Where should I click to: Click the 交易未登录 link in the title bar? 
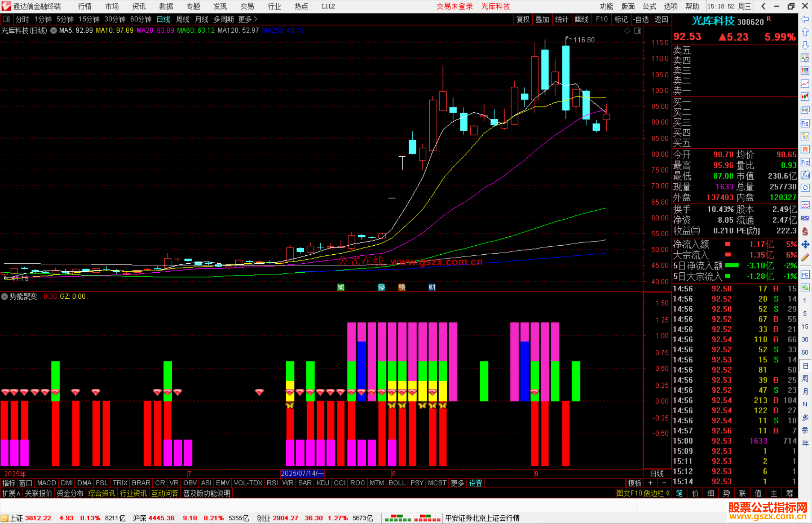(x=454, y=6)
